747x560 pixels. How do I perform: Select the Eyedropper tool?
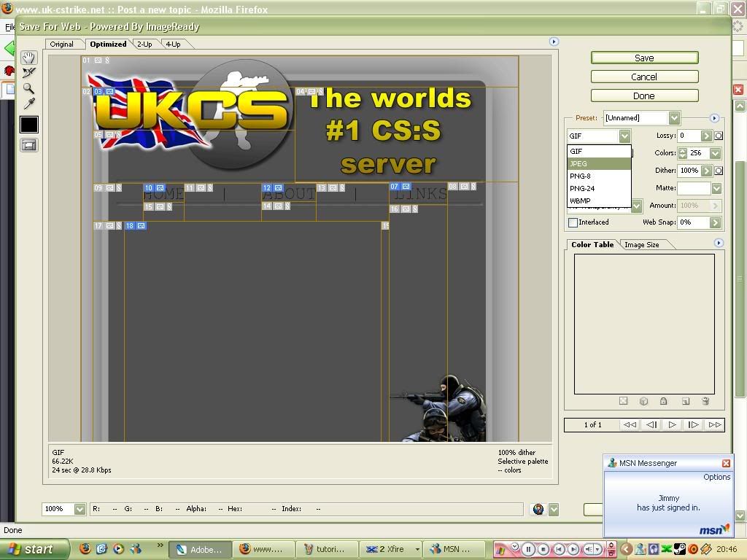[28, 104]
